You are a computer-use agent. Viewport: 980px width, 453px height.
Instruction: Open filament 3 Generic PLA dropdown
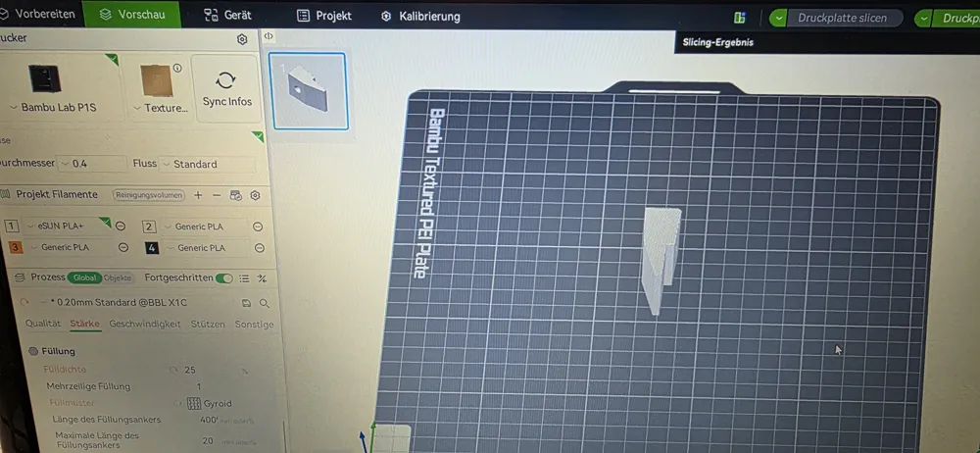point(71,247)
